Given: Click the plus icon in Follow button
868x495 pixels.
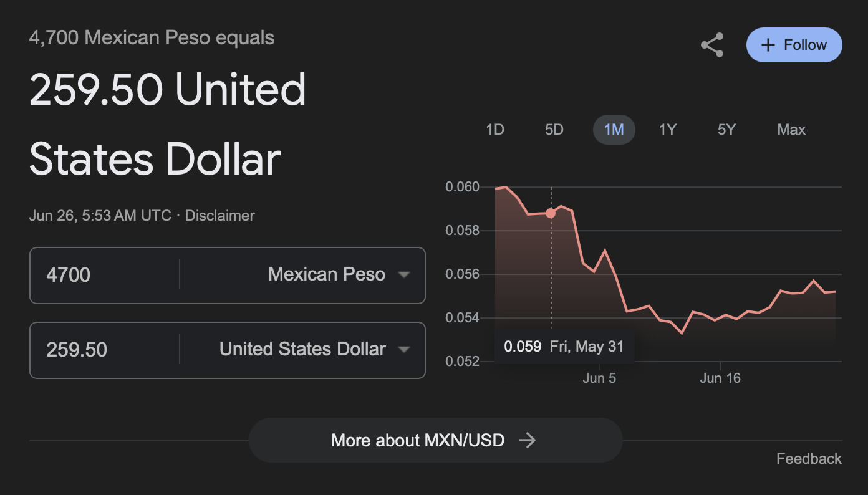Looking at the screenshot, I should tap(768, 45).
